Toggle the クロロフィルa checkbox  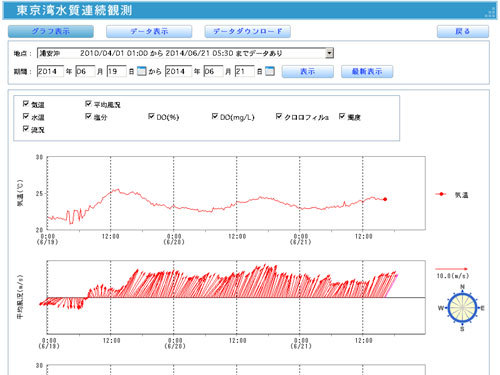(279, 116)
